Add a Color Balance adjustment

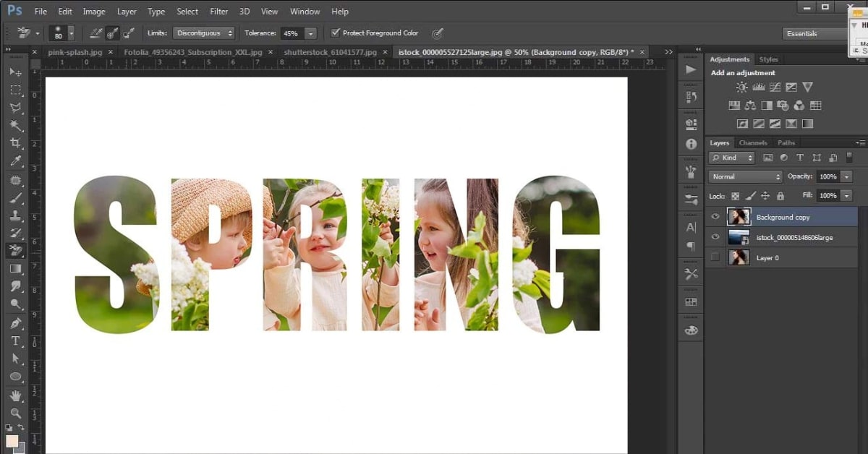coord(750,106)
